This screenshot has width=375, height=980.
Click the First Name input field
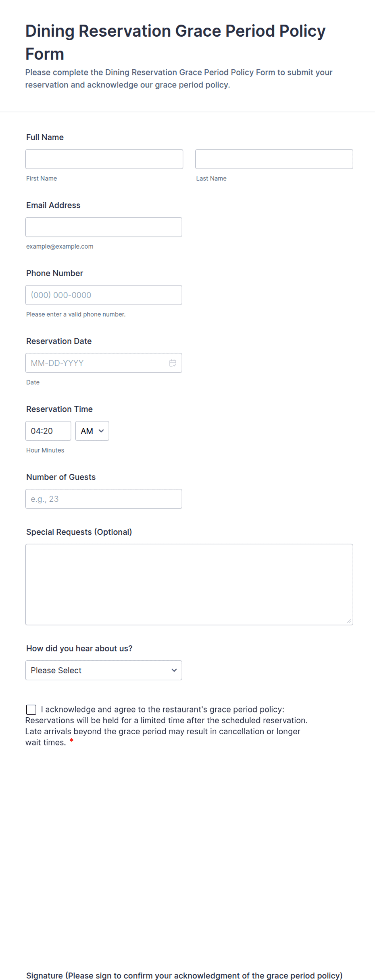(x=104, y=159)
